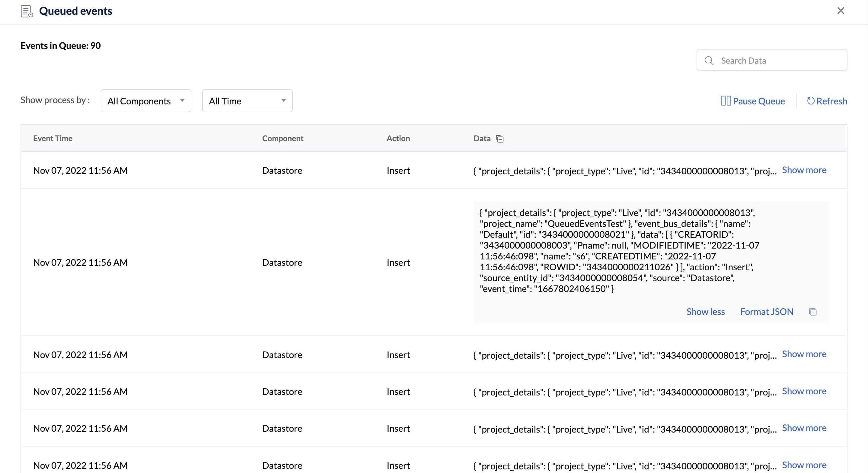This screenshot has height=473, width=868.
Task: Select Insert cell in first row
Action: click(398, 170)
